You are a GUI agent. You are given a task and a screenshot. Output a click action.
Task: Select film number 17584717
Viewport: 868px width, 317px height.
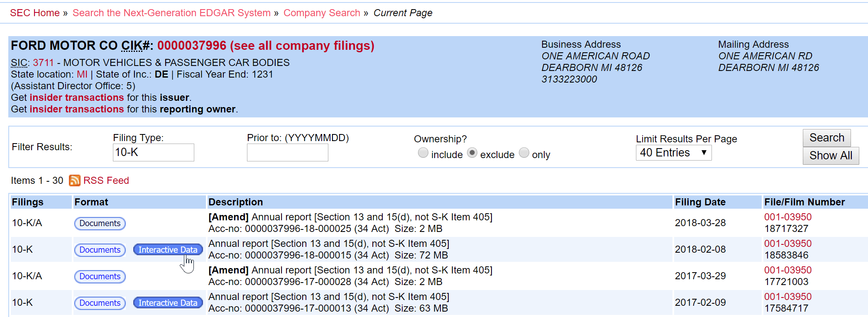coord(786,308)
